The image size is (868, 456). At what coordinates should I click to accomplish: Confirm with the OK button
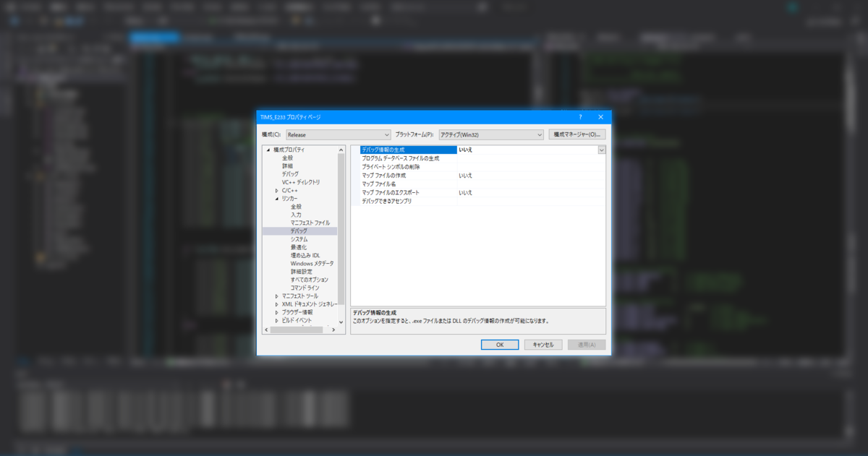pyautogui.click(x=500, y=345)
